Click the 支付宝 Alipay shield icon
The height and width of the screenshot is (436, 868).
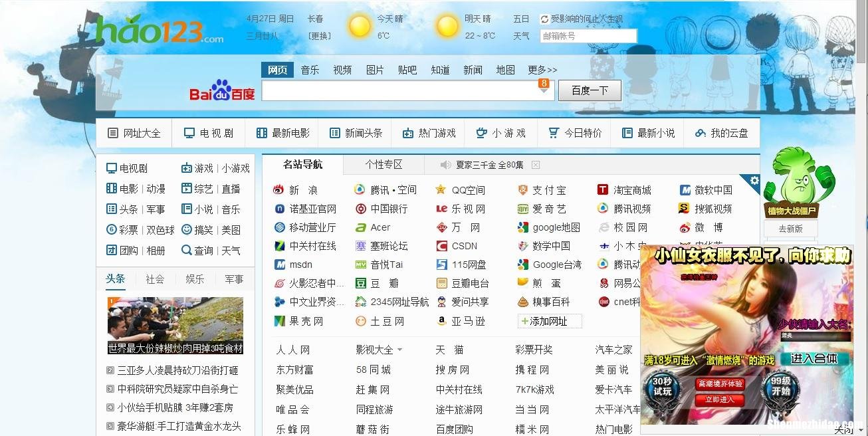click(x=522, y=190)
